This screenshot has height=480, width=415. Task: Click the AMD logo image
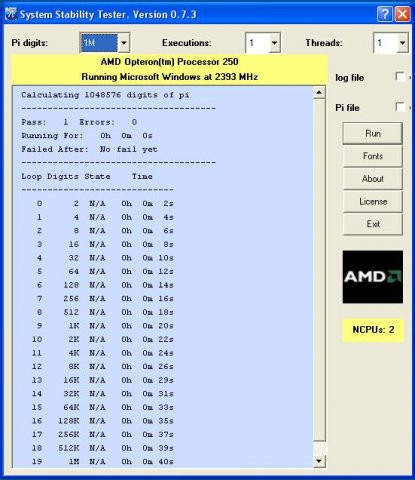point(373,277)
